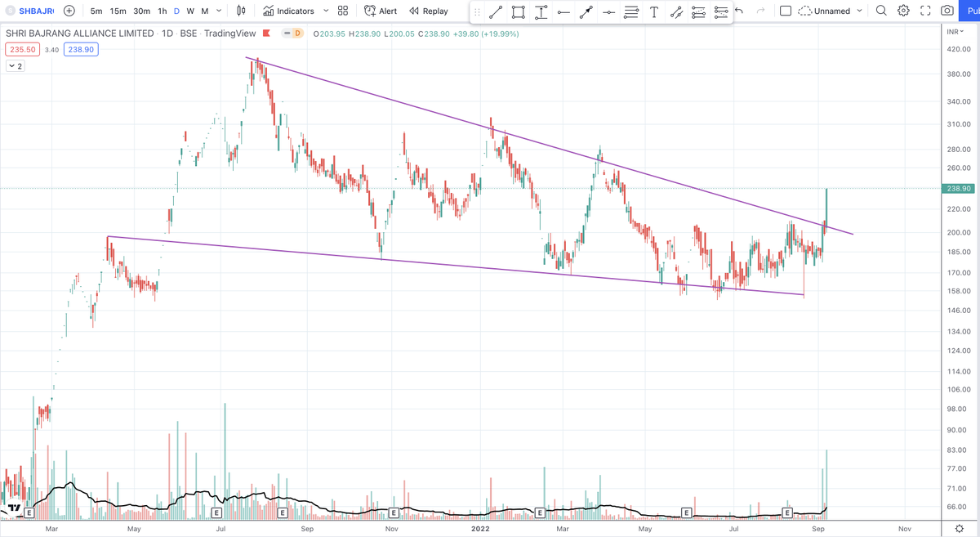Switch to the 5m timeframe
This screenshot has height=537, width=980.
pos(96,11)
